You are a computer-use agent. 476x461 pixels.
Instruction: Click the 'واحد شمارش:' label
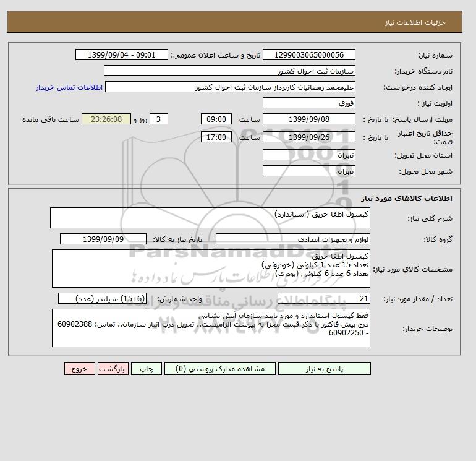(x=179, y=299)
